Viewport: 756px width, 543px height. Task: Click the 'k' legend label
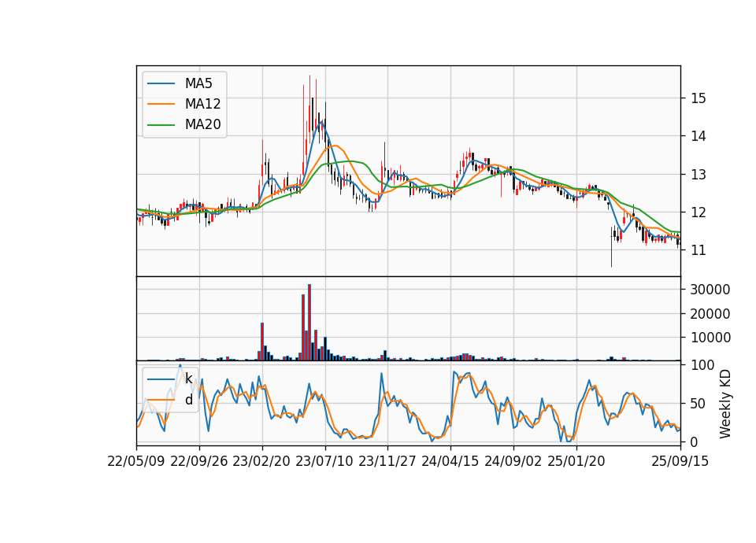tap(188, 379)
